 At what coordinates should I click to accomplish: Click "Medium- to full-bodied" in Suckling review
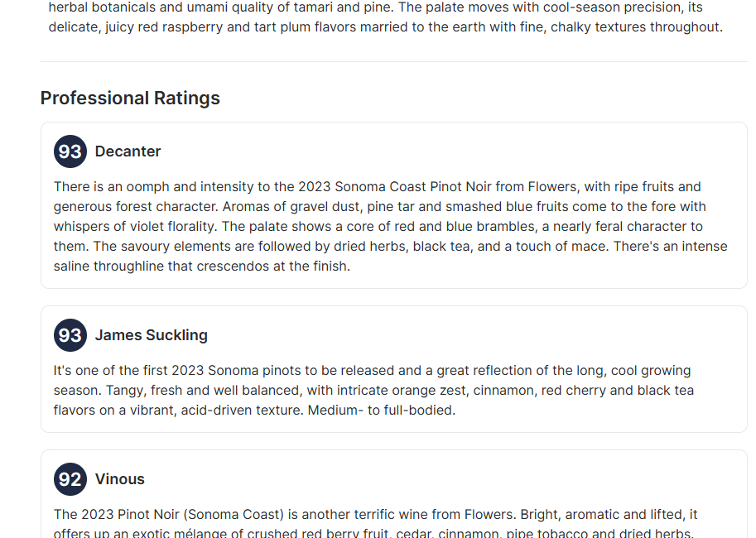[x=381, y=411]
